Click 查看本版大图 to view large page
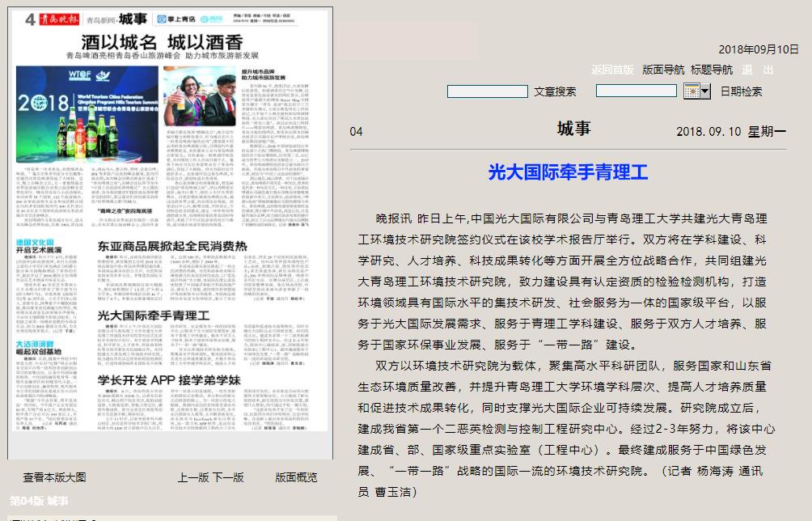This screenshot has width=812, height=521. (54, 477)
